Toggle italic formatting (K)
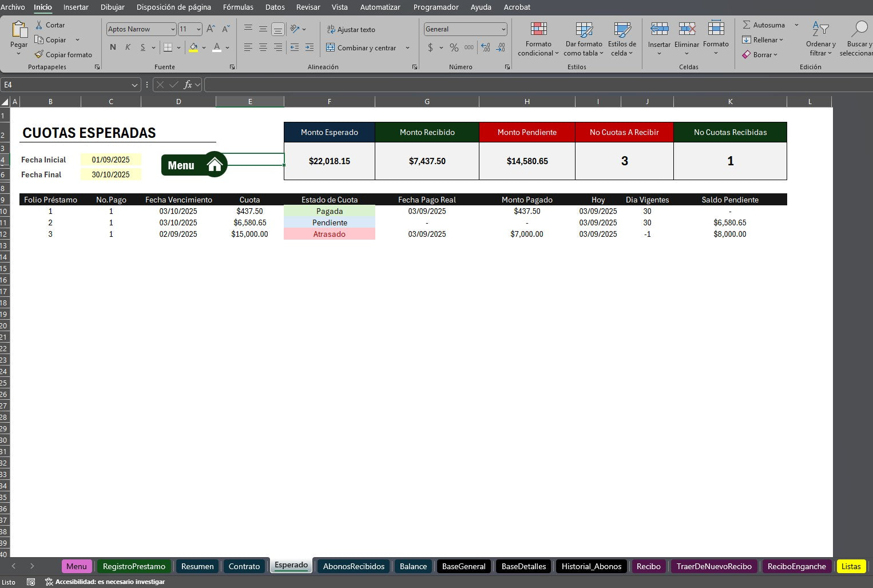This screenshot has height=588, width=873. (128, 47)
